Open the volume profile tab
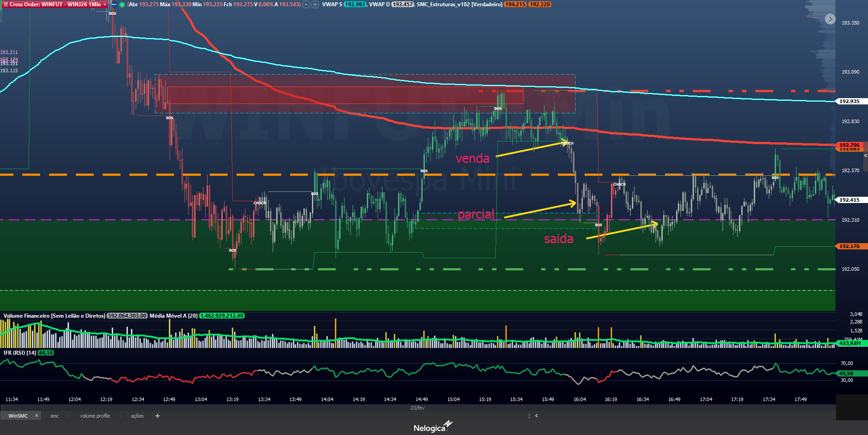 (95, 416)
